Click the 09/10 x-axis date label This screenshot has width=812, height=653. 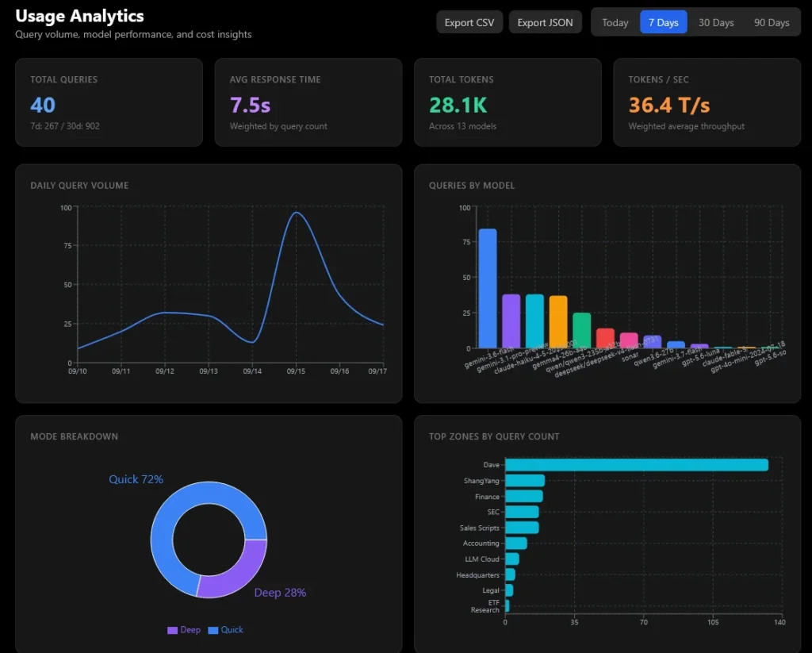(x=78, y=371)
